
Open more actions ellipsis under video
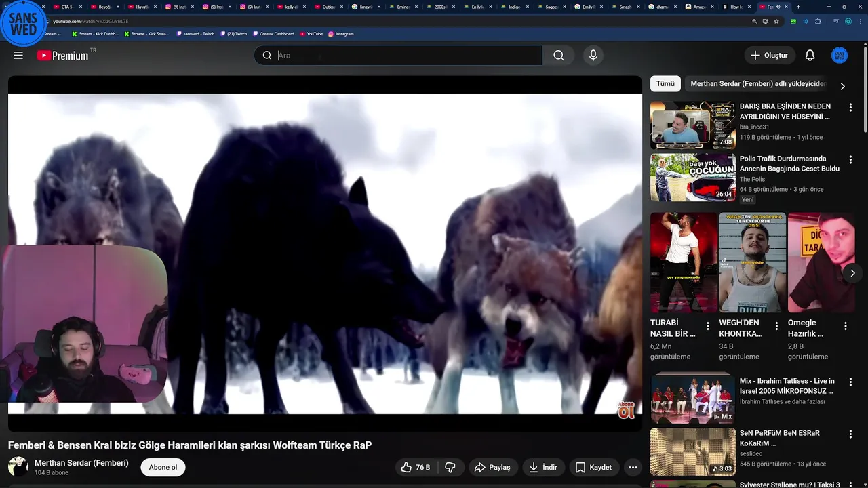coord(633,467)
